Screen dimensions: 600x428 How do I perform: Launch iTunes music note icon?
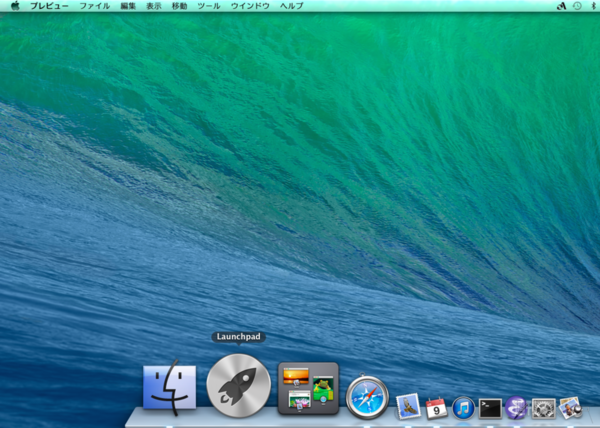coord(463,408)
